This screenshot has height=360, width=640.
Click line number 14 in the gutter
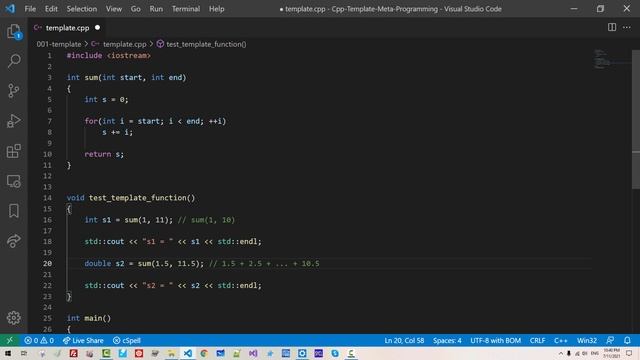tap(47, 198)
